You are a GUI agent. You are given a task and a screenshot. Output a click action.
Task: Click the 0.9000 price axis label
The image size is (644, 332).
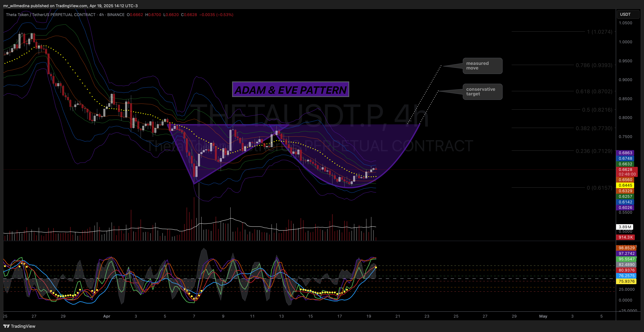click(625, 80)
